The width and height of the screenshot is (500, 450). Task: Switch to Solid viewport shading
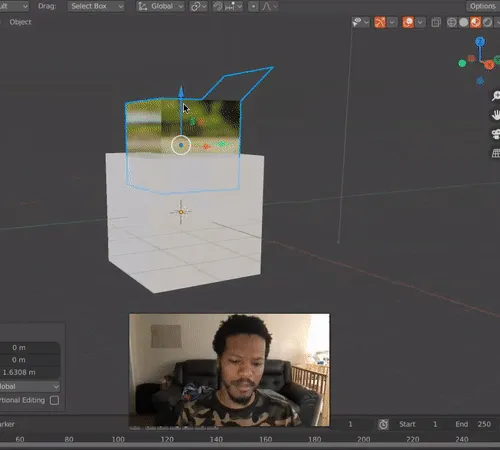pos(464,22)
